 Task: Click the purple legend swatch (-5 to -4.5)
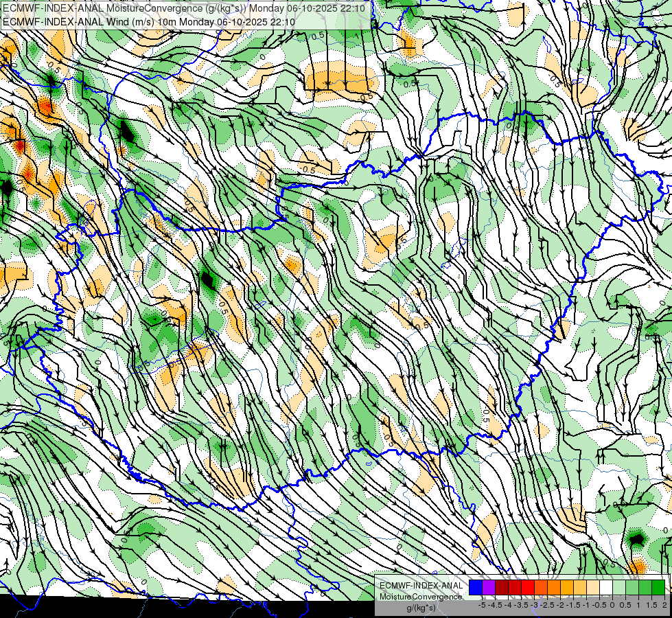tap(489, 587)
